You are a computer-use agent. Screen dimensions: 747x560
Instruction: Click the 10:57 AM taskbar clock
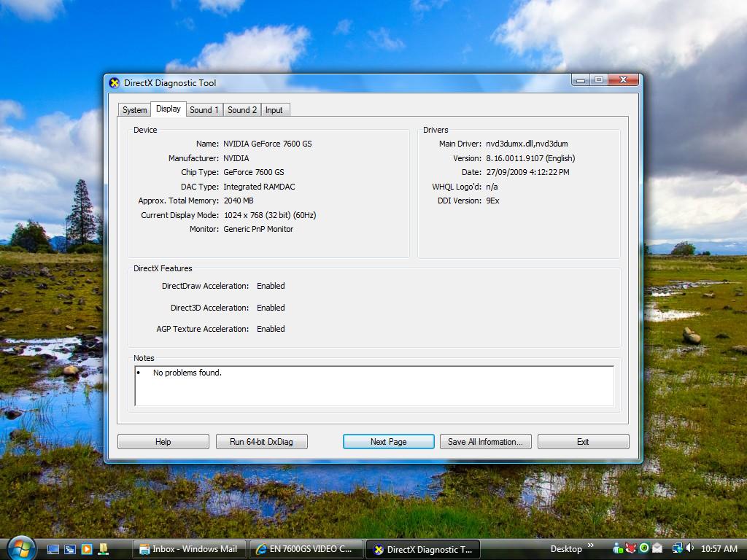pyautogui.click(x=719, y=549)
